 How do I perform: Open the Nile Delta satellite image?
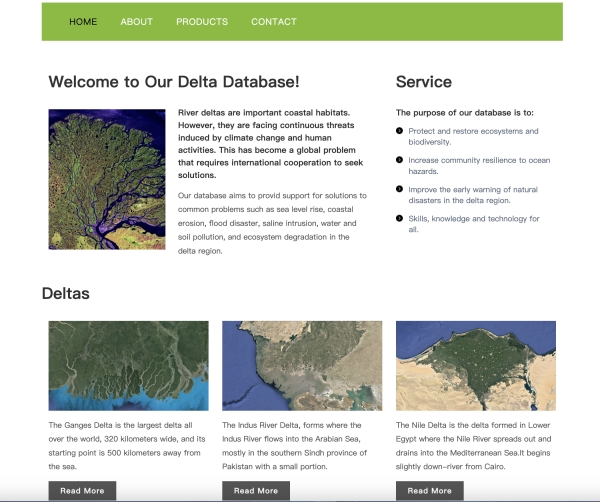coord(476,366)
